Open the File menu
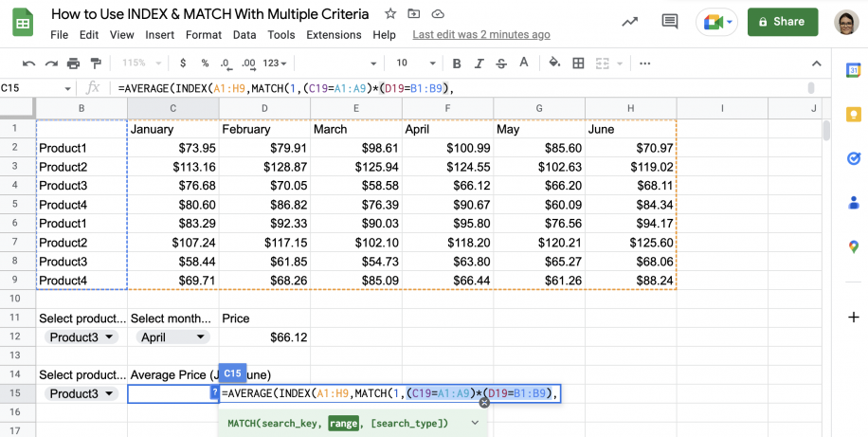 (60, 35)
